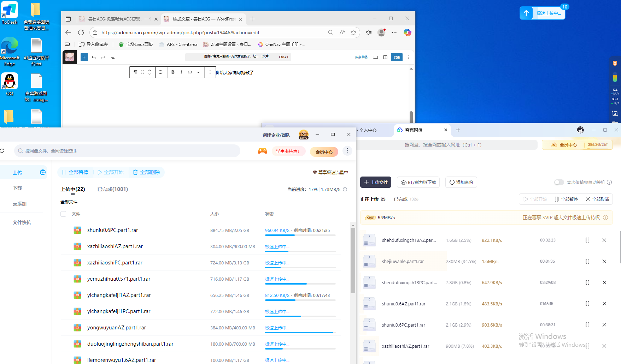621x364 pixels.
Task: Toggle auto shutdown after transfer switch
Action: pos(559,182)
